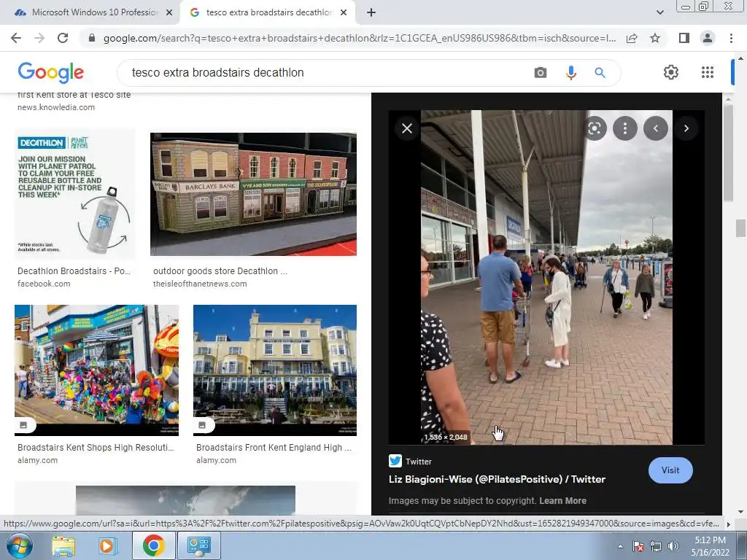
Task: Click alamy.com under Broadstairs Front image
Action: tap(216, 461)
